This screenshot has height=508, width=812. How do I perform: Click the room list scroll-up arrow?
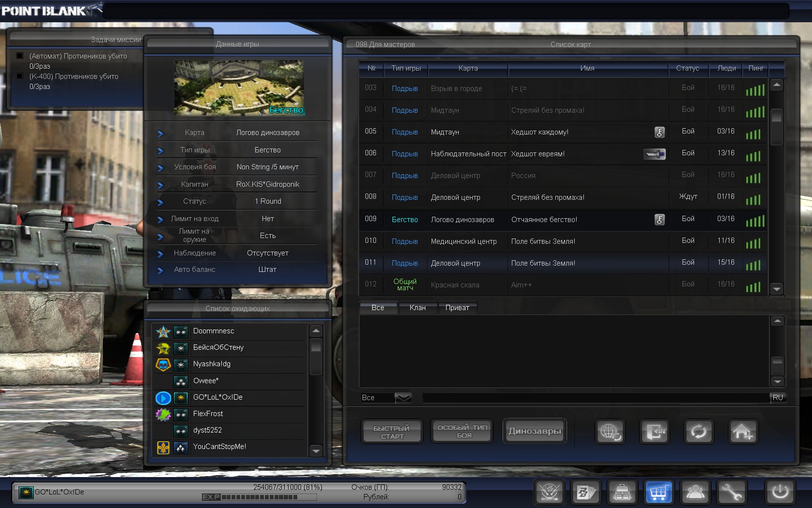(776, 85)
